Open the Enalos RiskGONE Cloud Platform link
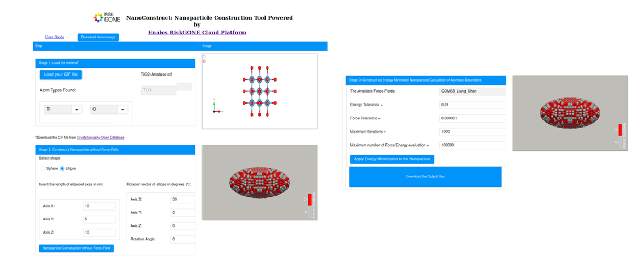The height and width of the screenshot is (258, 644). click(x=197, y=32)
